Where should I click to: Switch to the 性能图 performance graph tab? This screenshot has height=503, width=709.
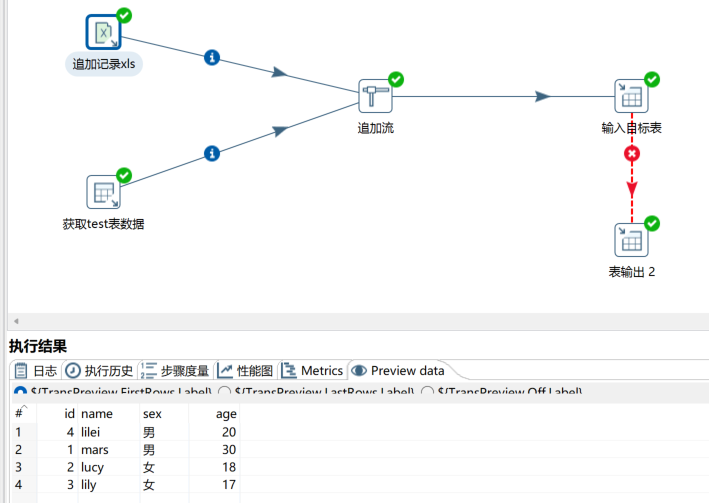(x=246, y=370)
